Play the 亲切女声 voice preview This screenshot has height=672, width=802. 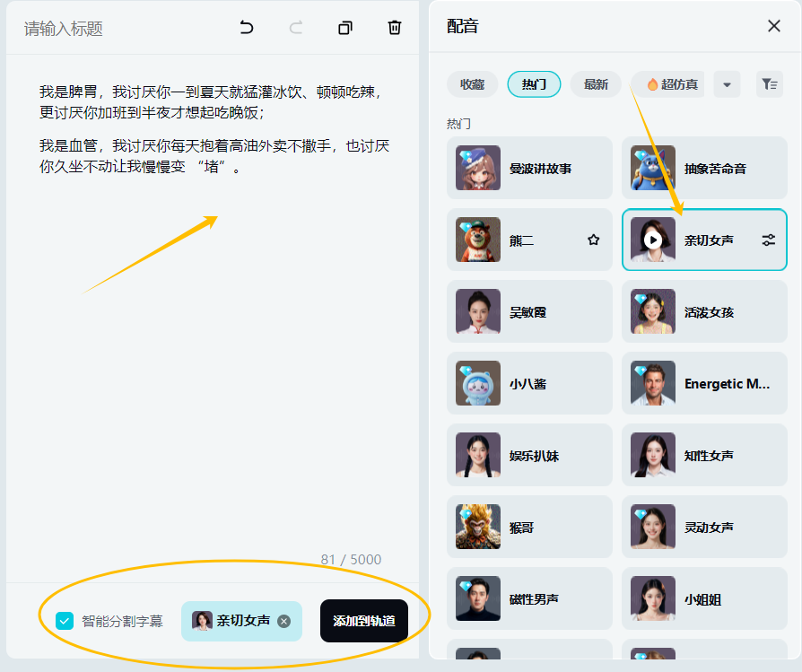coord(654,240)
